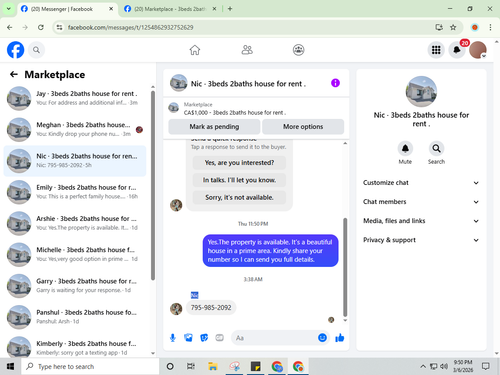Open the Facebook logo home link
The width and height of the screenshot is (500, 375).
16,50
